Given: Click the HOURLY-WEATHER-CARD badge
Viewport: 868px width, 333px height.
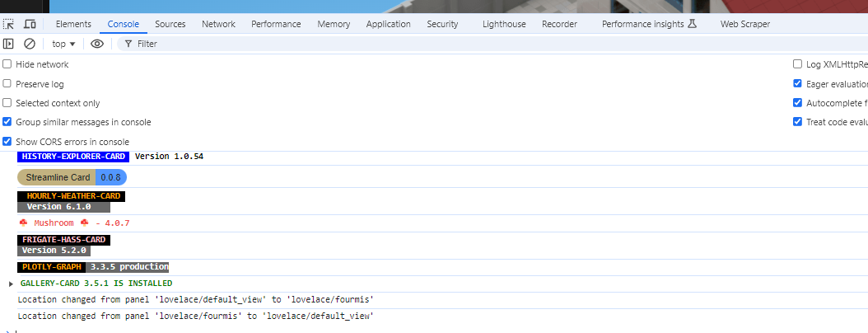Looking at the screenshot, I should click(x=72, y=196).
